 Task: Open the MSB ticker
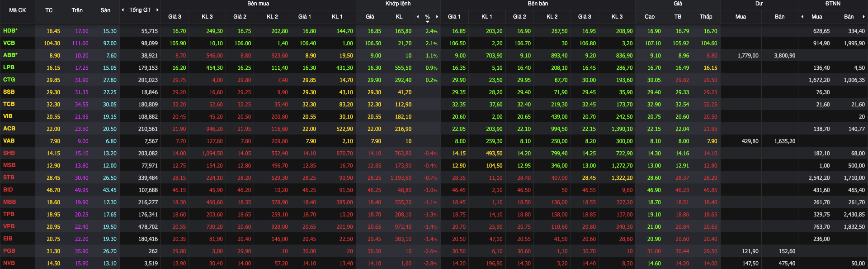click(x=9, y=165)
